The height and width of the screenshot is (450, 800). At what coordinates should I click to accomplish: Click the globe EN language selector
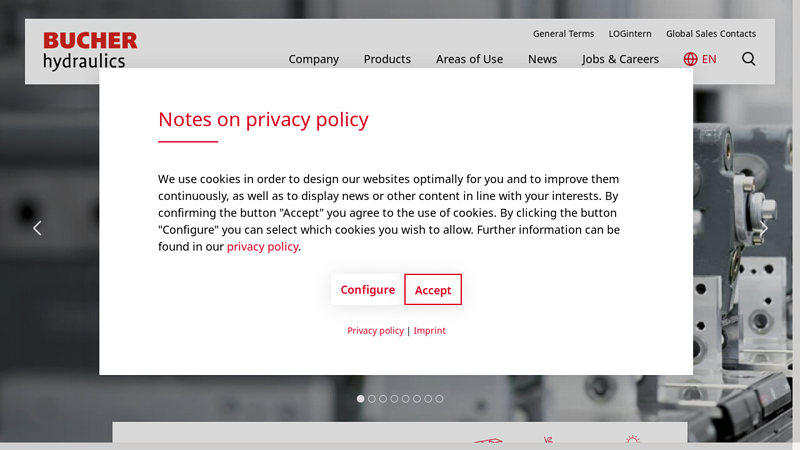point(700,59)
